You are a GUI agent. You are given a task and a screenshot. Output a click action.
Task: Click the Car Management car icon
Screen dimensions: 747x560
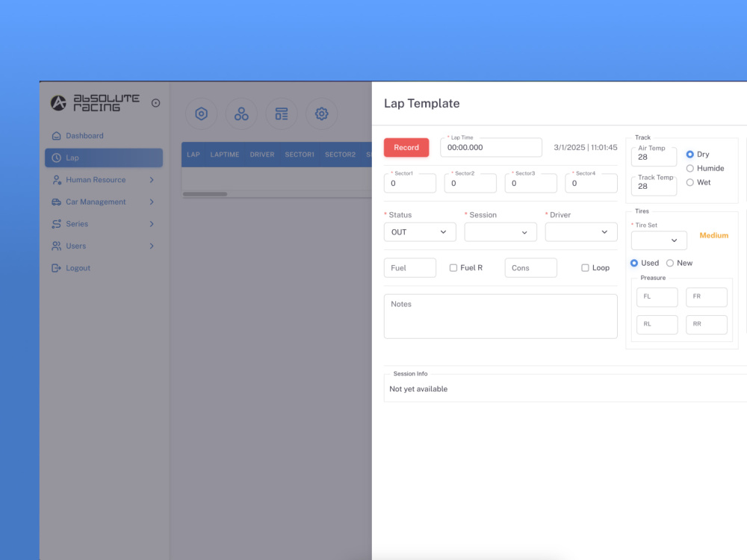click(x=56, y=202)
